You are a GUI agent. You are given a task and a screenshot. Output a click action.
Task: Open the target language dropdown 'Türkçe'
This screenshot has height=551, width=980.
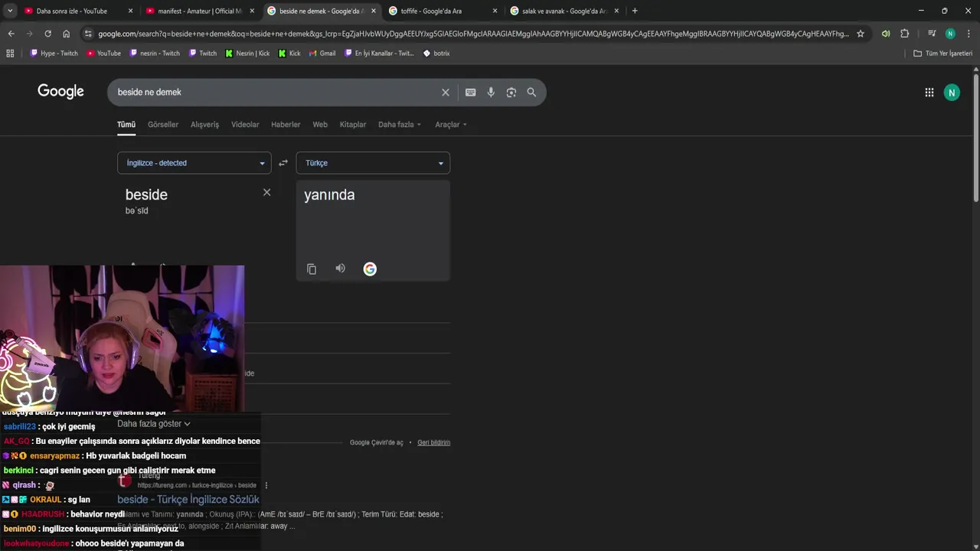pyautogui.click(x=373, y=163)
